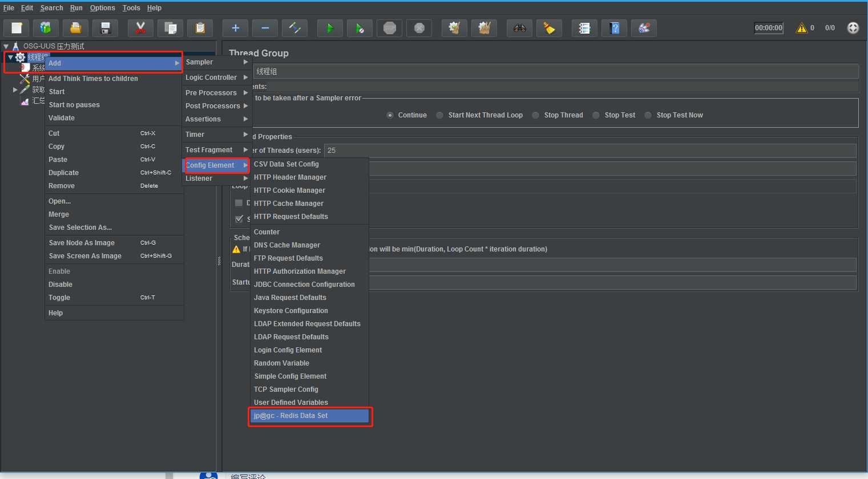Open the Listener submenu
The image size is (868, 479).
216,178
